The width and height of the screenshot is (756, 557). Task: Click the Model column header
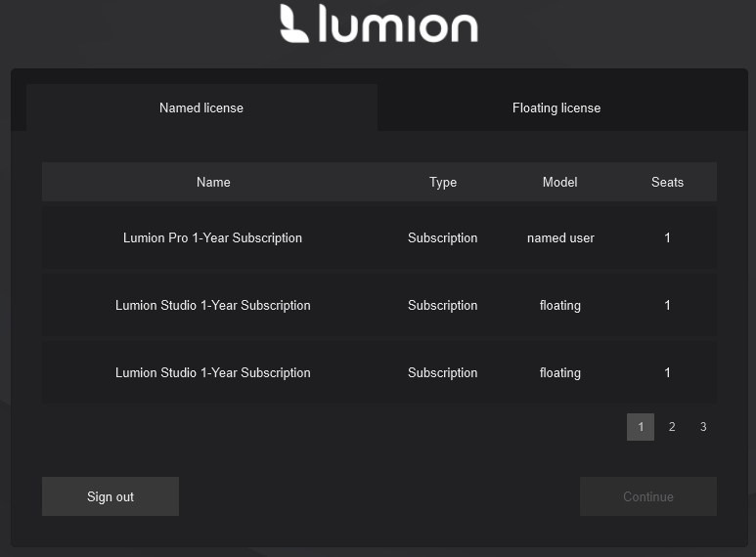tap(560, 182)
